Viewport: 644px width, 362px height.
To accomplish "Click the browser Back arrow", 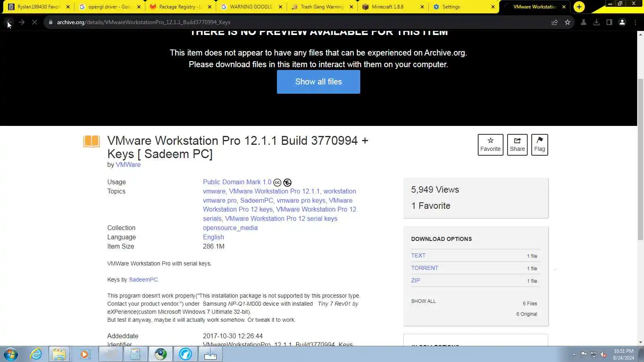I will [9, 23].
